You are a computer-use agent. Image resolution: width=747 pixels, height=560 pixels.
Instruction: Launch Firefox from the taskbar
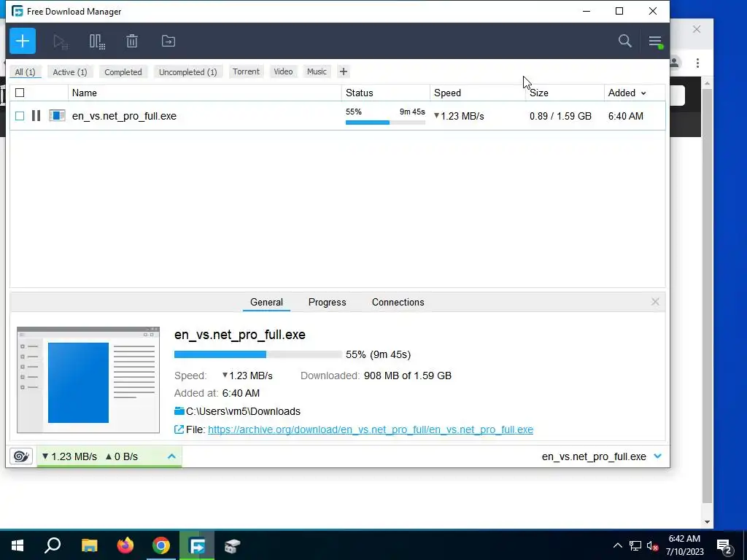tap(125, 545)
